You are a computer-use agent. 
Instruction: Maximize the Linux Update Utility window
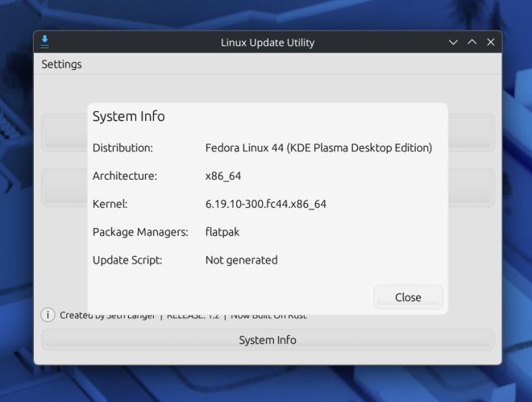tap(472, 42)
